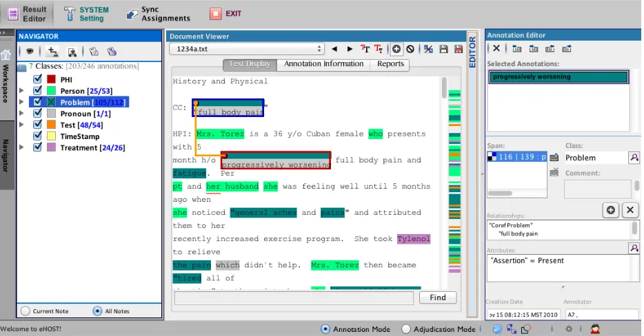
Task: Open the vertical Navigator side tab
Action: pyautogui.click(x=6, y=155)
